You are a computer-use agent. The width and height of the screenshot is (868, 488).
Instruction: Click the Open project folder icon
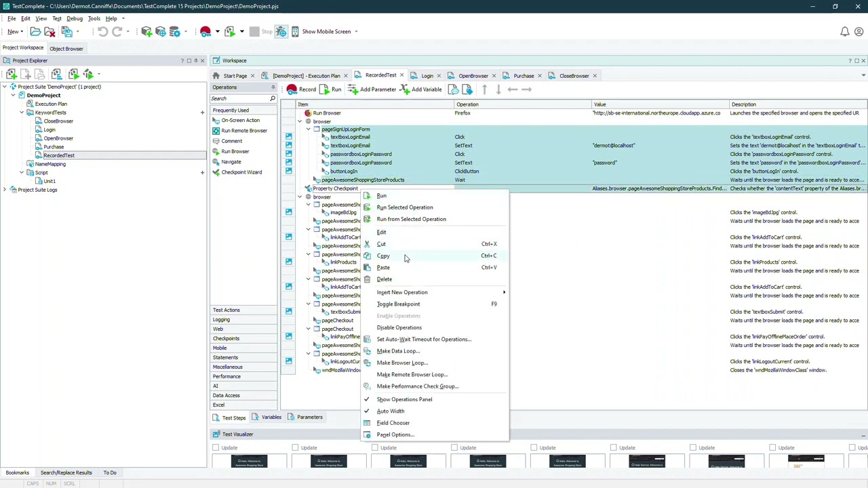point(35,32)
